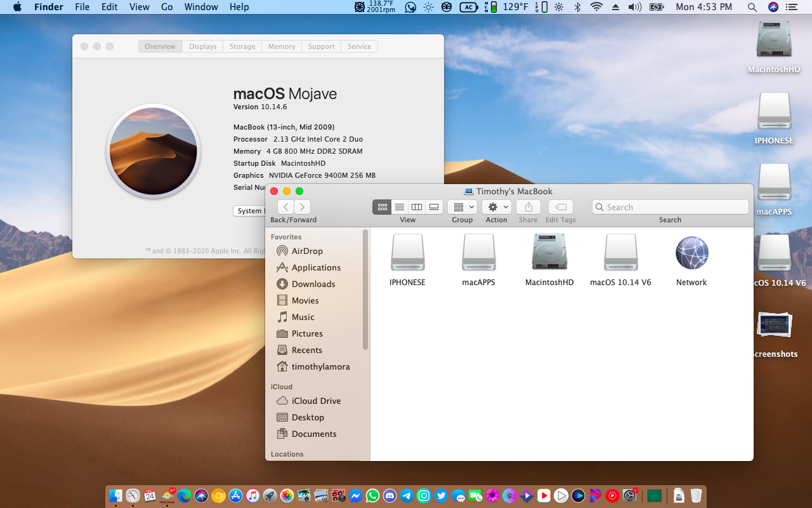Open the Go menu in menu bar
812x508 pixels.
tap(167, 7)
